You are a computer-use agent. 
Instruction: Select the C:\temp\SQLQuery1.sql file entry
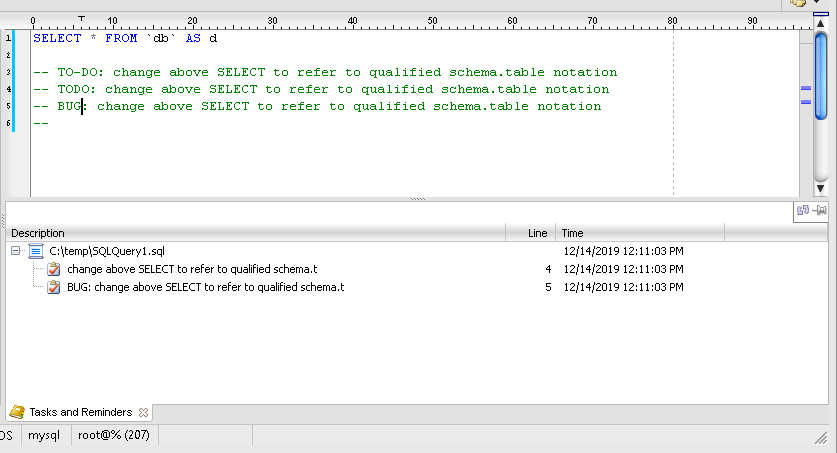click(107, 251)
